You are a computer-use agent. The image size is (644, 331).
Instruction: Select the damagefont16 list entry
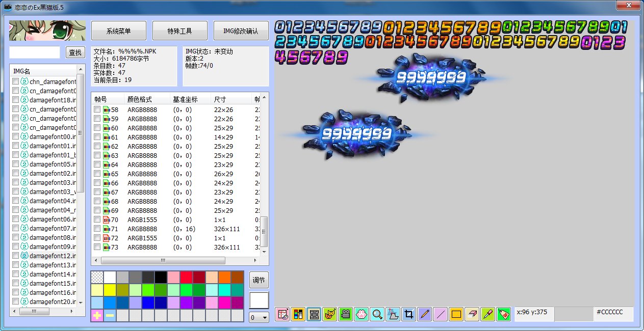click(53, 292)
